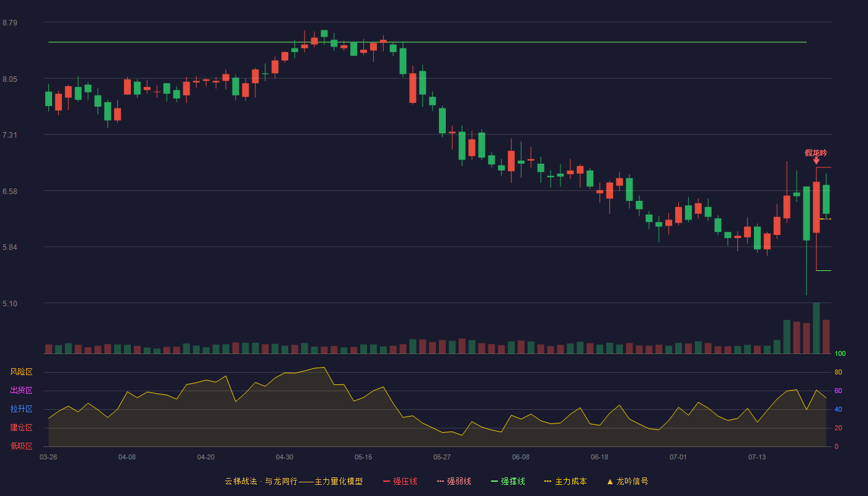Viewport: 868px width, 496px height.
Task: Select the 风险区 zone label
Action: [21, 372]
